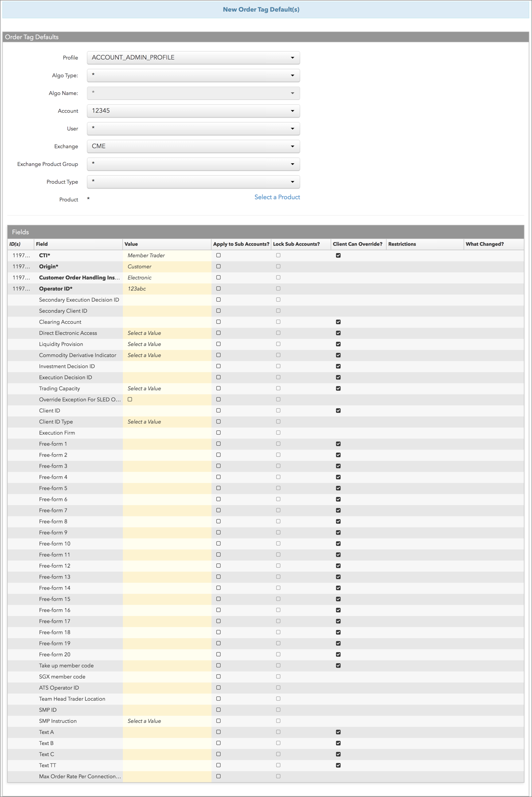Uncheck Client Can Override for Text TT
Image resolution: width=532 pixels, height=797 pixels.
[338, 766]
